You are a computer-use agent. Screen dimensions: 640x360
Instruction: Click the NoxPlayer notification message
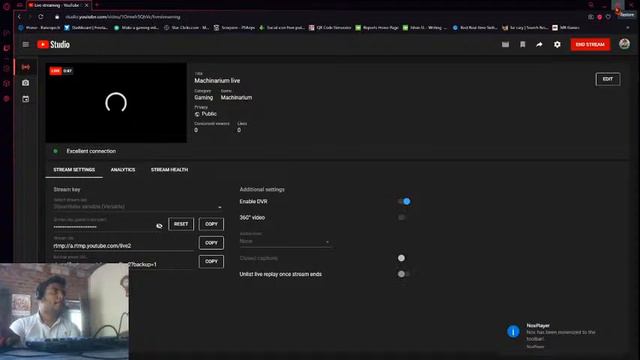(x=561, y=336)
